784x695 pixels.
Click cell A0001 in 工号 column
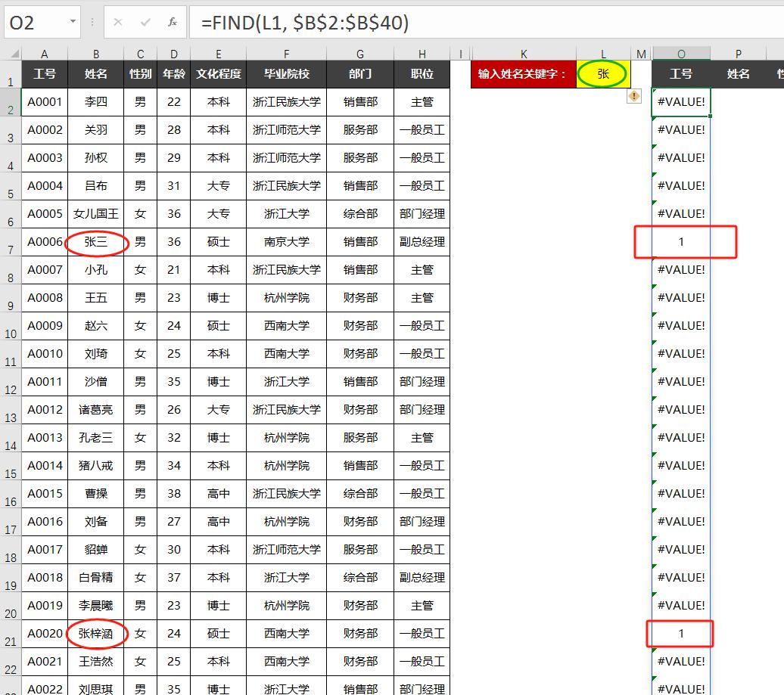(45, 102)
